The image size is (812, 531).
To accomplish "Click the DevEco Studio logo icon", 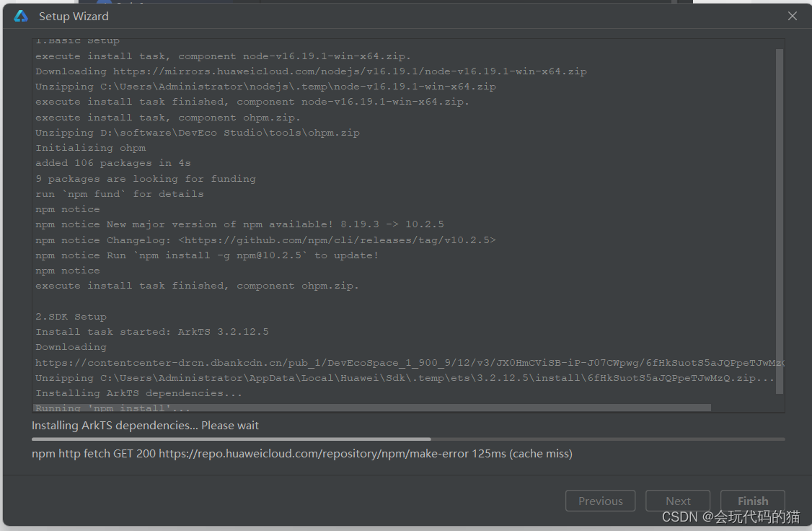I will pos(21,16).
